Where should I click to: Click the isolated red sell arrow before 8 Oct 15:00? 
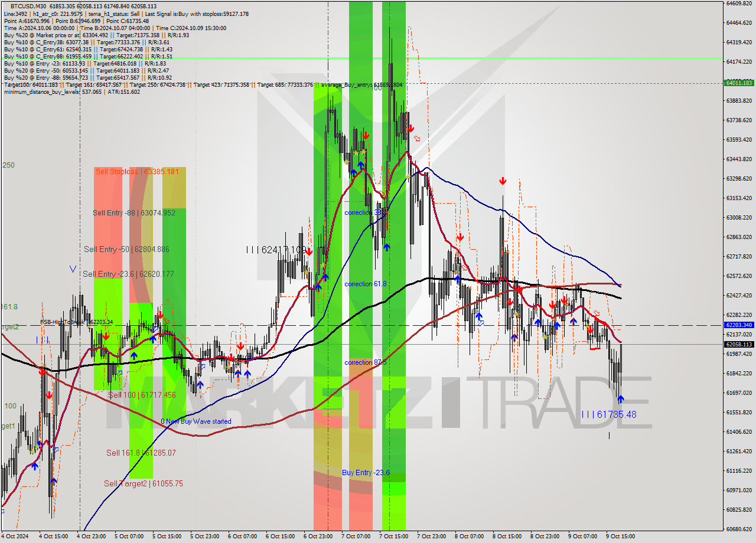(502, 181)
